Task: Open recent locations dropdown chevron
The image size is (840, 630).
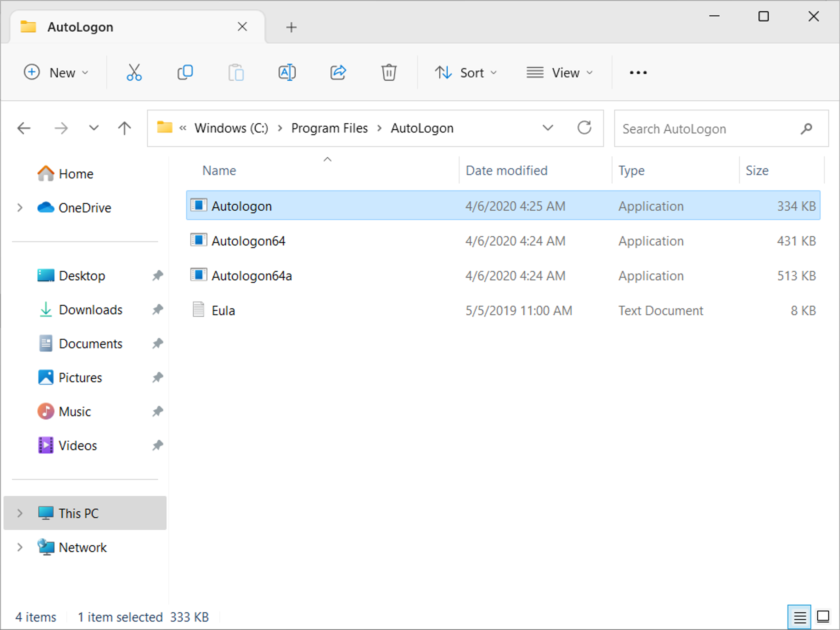Action: point(94,128)
